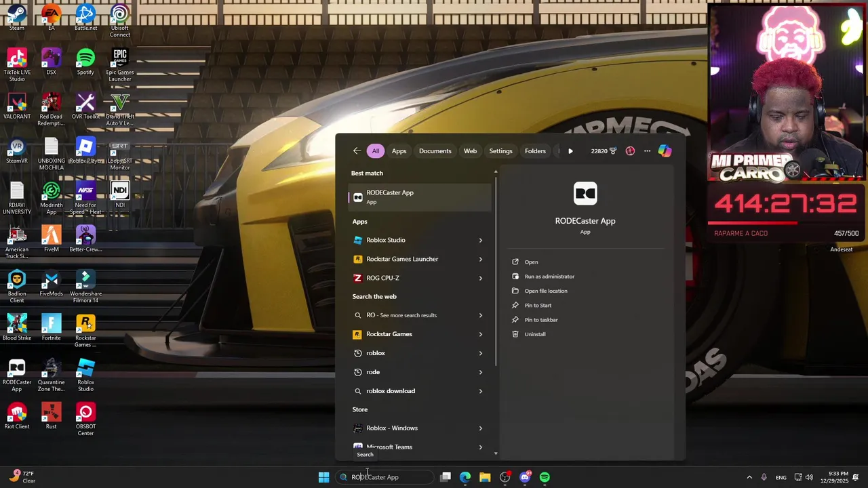Viewport: 868px width, 488px height.
Task: Open Ubisoft Connect desktop icon
Action: click(120, 21)
